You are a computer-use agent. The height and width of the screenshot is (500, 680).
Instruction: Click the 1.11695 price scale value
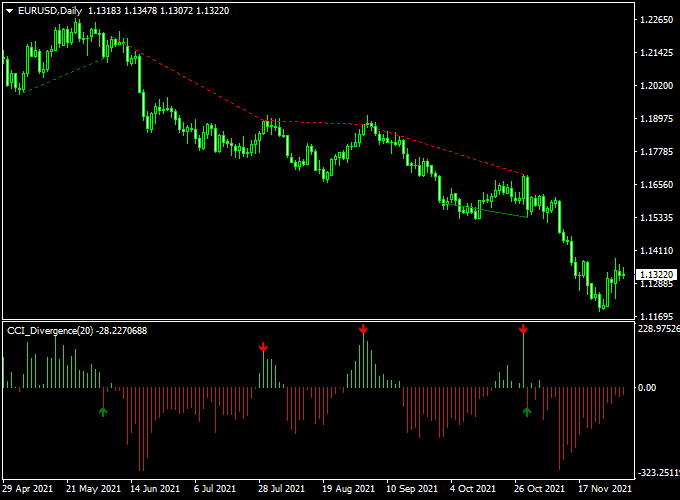point(657,317)
